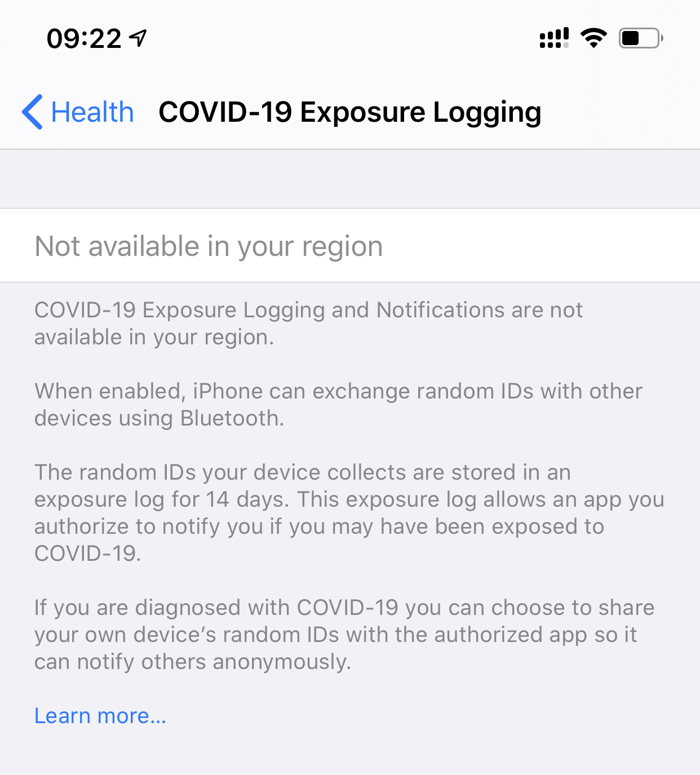700x775 pixels.
Task: Tap the location arrow status icon
Action: (138, 38)
